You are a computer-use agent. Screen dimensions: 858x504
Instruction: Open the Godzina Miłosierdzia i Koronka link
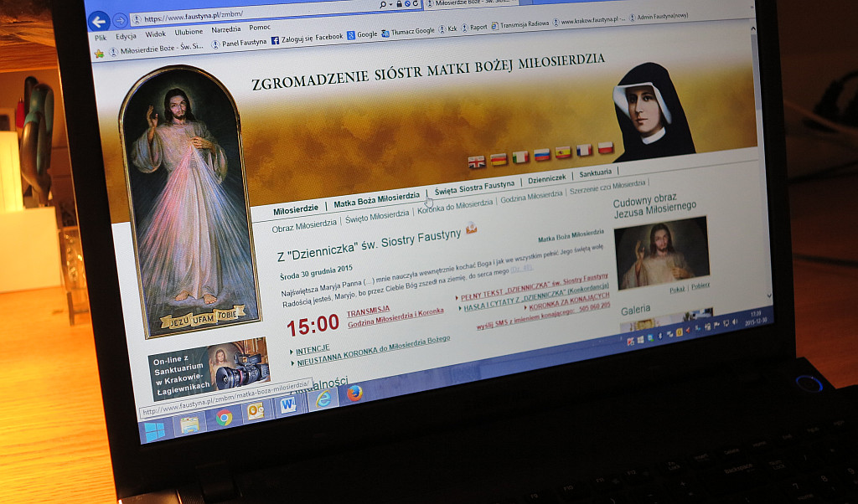[x=395, y=317]
